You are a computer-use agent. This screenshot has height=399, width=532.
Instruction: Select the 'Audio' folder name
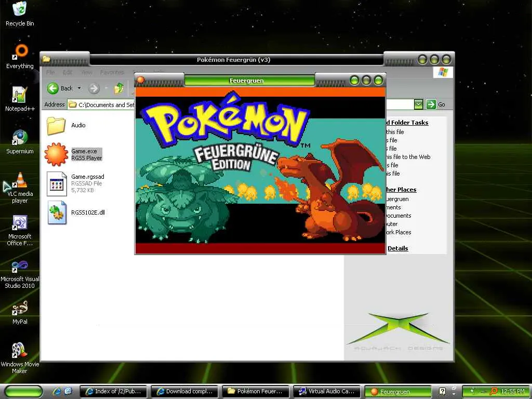78,125
